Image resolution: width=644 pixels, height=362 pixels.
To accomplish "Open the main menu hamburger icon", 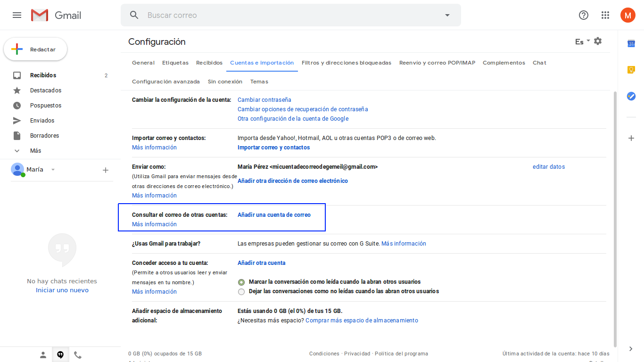I will coord(17,15).
